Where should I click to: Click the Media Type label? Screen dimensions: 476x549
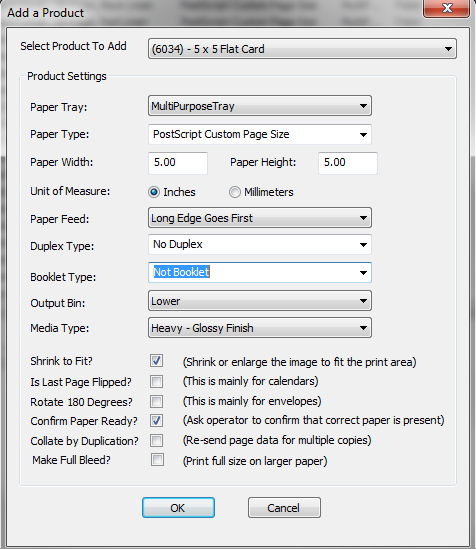(60, 328)
